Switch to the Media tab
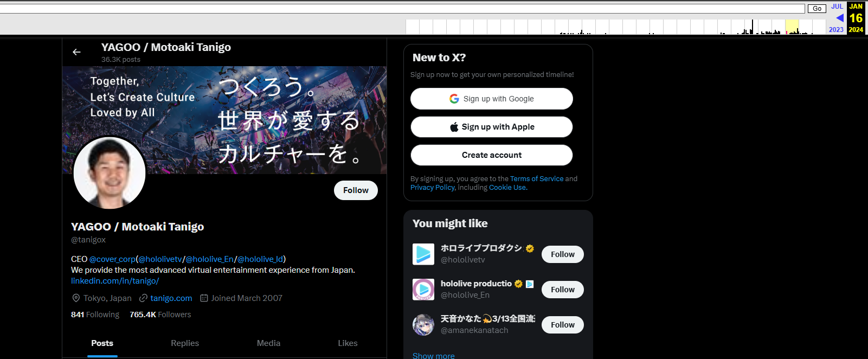This screenshot has width=868, height=359. point(268,343)
